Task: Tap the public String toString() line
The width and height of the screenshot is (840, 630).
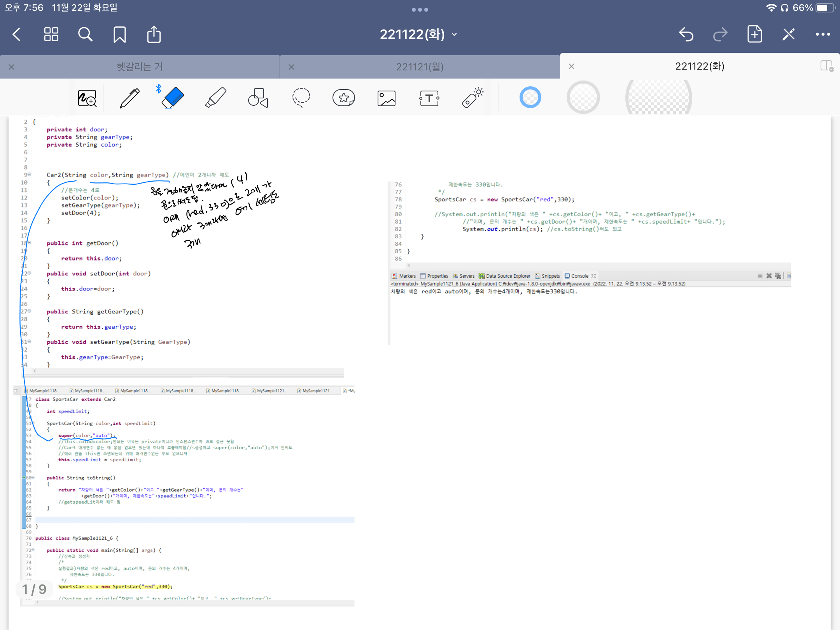Action: coord(81,478)
